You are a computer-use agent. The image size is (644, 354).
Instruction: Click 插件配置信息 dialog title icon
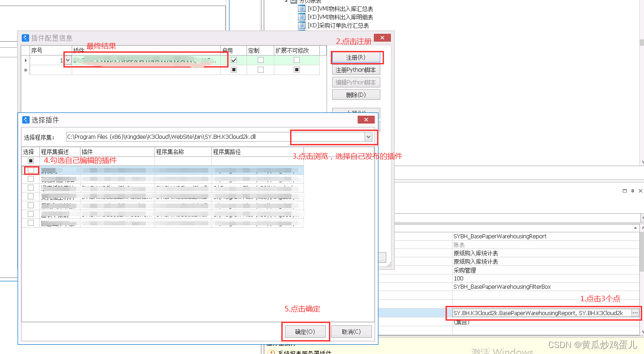click(25, 38)
